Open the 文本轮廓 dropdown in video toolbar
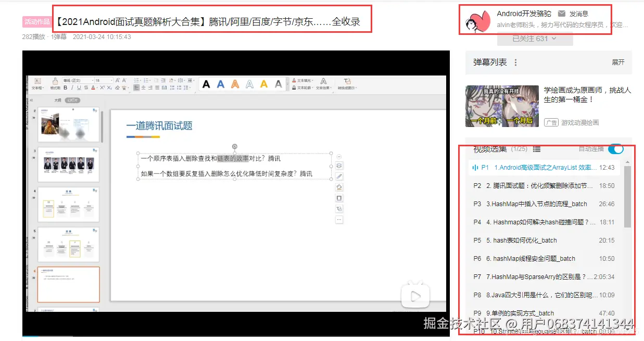Viewport: 644px width, 341px height. coord(302,88)
